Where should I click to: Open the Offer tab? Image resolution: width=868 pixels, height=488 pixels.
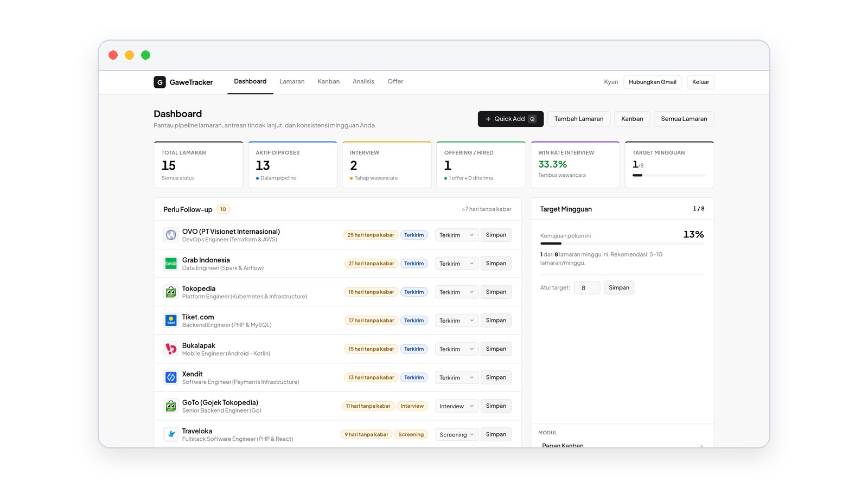click(395, 81)
